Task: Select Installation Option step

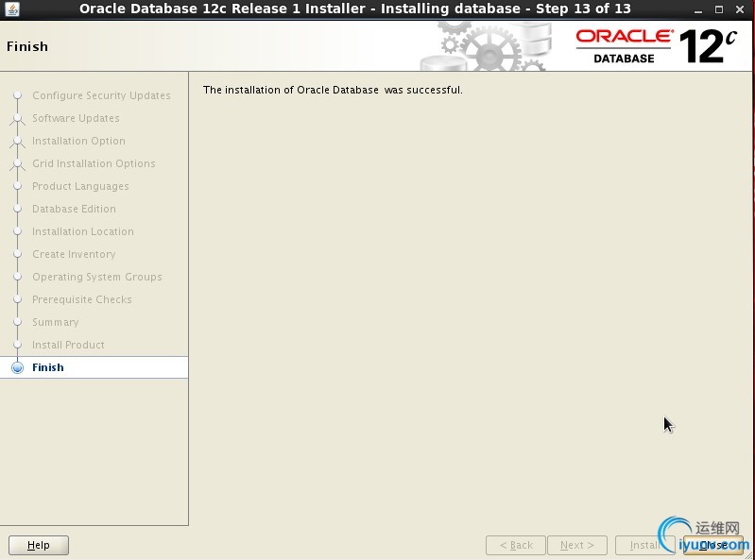Action: [x=78, y=141]
